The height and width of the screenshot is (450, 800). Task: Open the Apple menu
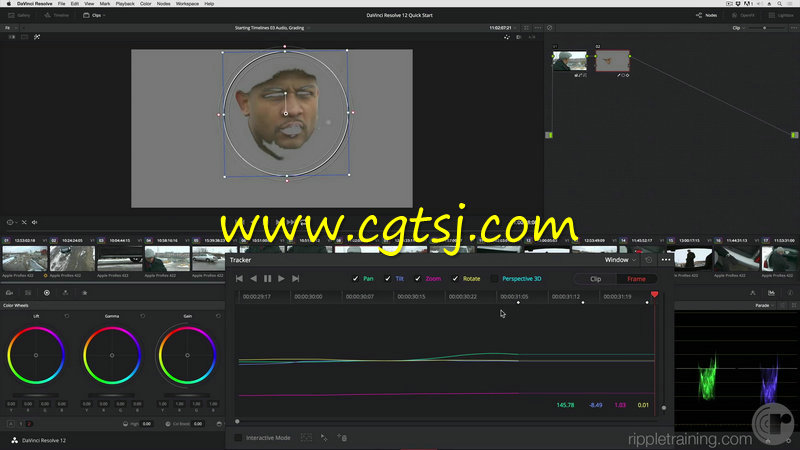point(8,4)
